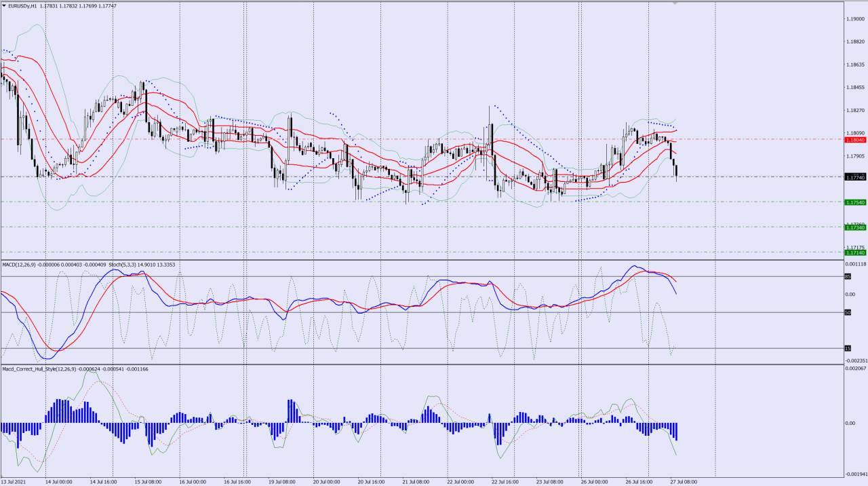Click the 21 Jul 08:00 time label
The width and height of the screenshot is (868, 486).
[x=416, y=482]
